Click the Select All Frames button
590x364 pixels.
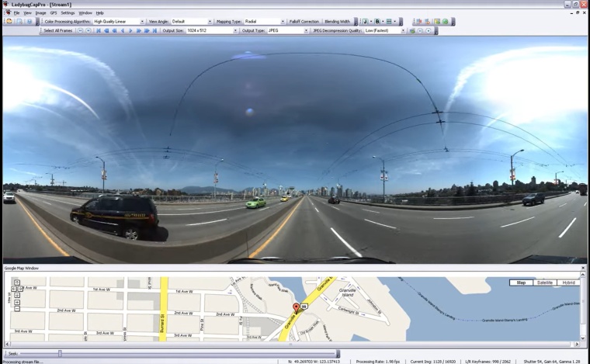59,31
